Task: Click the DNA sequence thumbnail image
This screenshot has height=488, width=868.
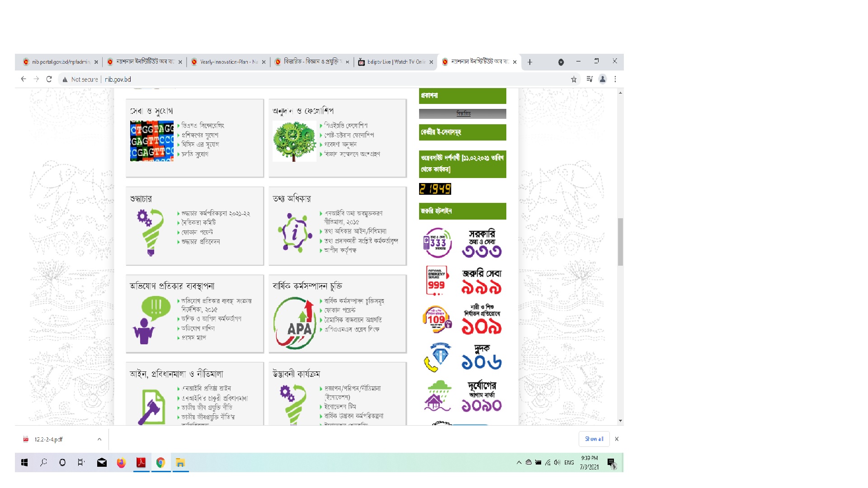Action: tap(151, 141)
